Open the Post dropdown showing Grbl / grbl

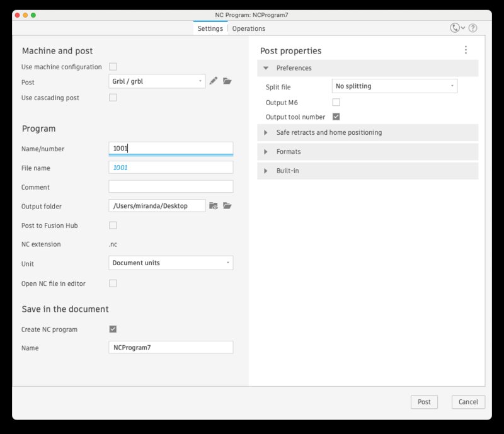pyautogui.click(x=157, y=81)
